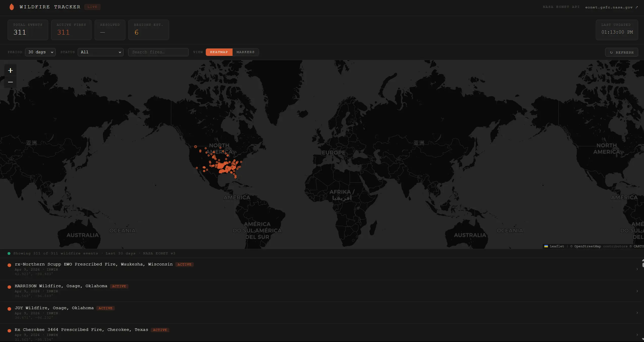The height and width of the screenshot is (342, 644).
Task: Click the NASA EONET API label
Action: click(x=561, y=7)
